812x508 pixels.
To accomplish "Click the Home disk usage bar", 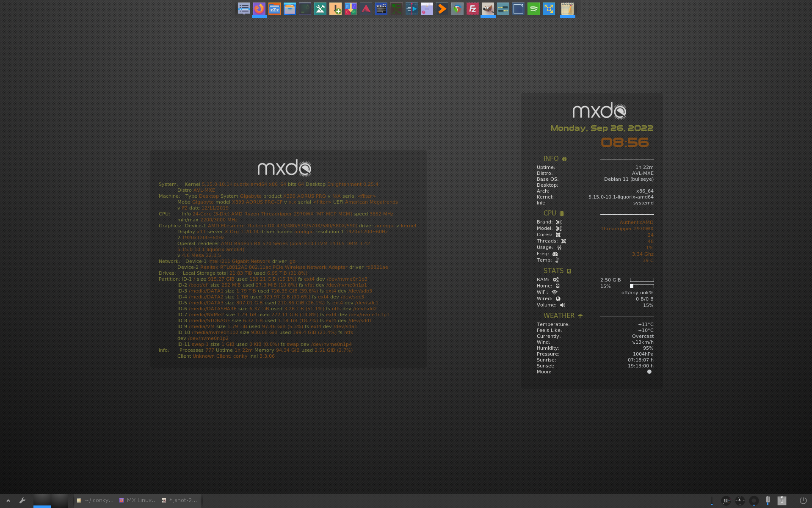I will click(642, 286).
